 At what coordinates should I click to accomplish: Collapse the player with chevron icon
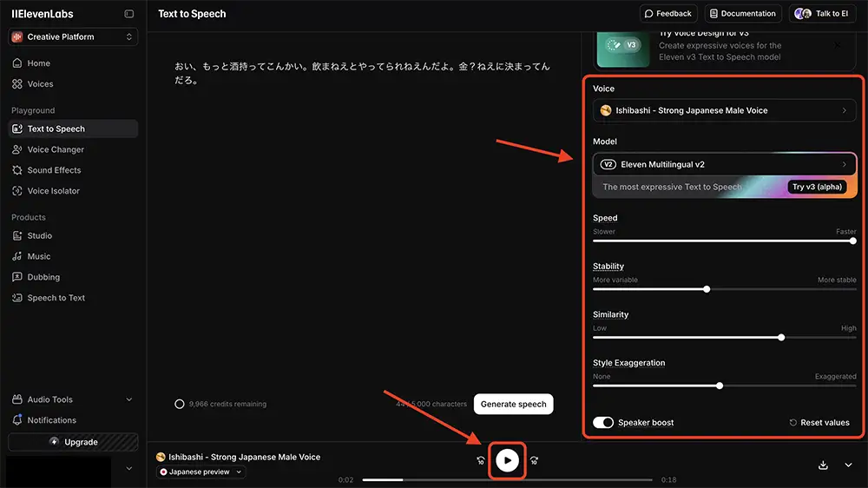pos(848,465)
